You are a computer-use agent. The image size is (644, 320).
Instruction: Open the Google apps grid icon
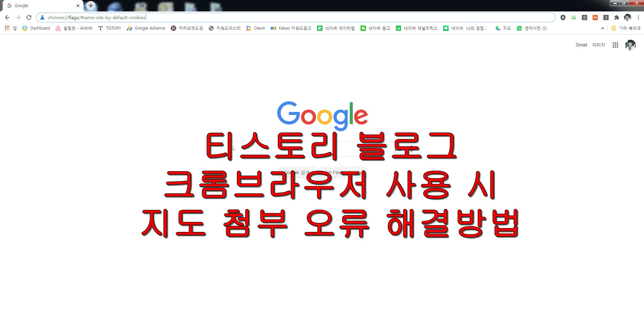(x=615, y=45)
